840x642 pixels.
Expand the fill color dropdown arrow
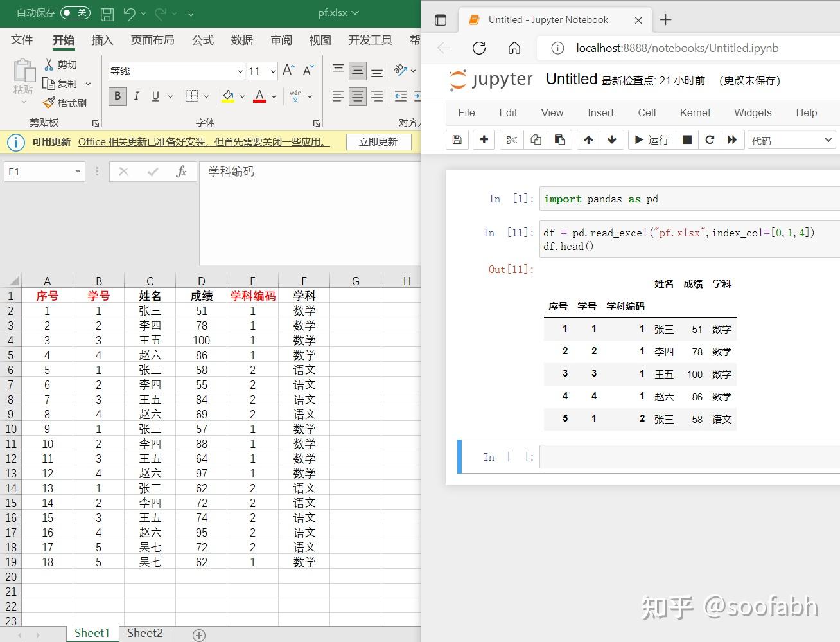click(241, 96)
